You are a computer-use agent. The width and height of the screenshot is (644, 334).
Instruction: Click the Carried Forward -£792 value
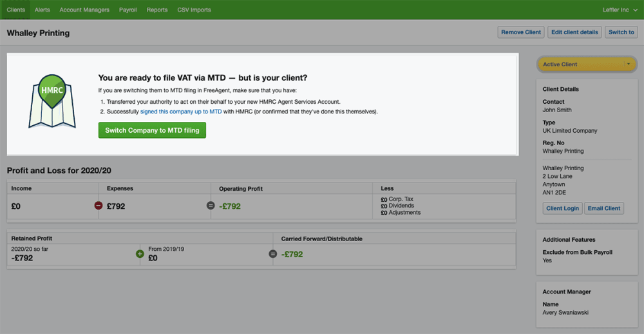(292, 255)
